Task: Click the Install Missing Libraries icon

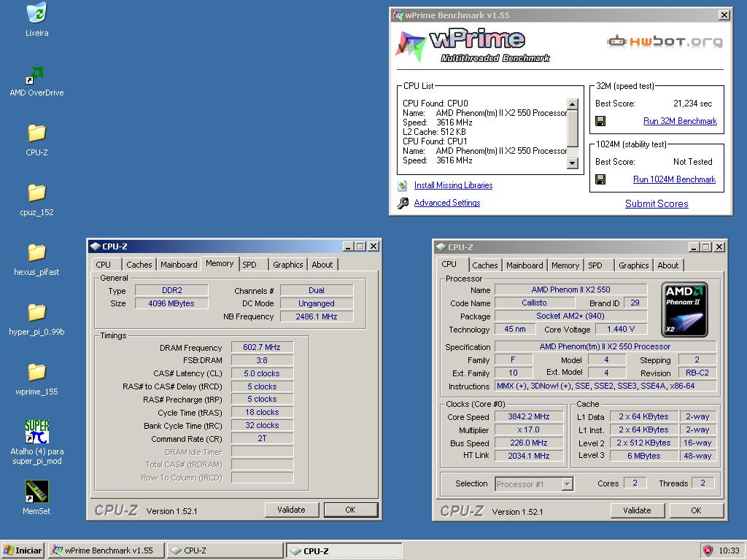Action: [x=403, y=185]
